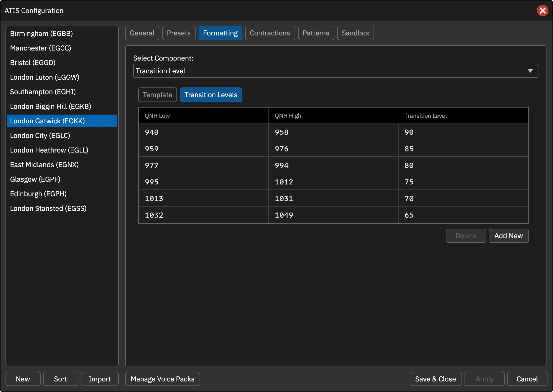
Task: Select London Heathrow (EGLL) station
Action: tap(62, 150)
